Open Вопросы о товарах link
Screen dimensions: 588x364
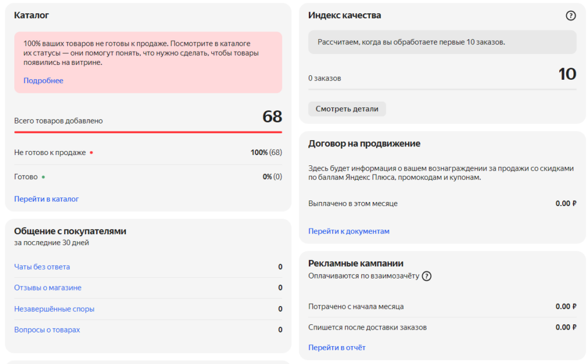point(47,330)
